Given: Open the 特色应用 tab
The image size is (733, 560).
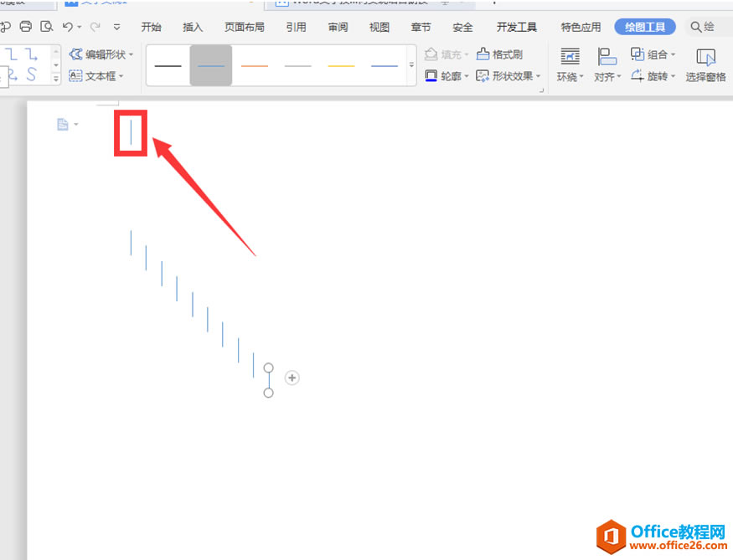Looking at the screenshot, I should [581, 27].
